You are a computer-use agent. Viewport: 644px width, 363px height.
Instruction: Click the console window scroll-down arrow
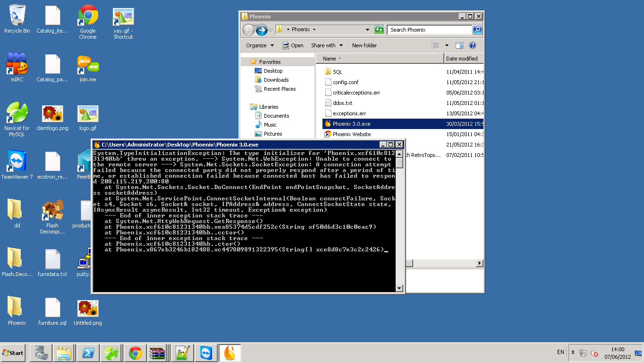point(399,288)
